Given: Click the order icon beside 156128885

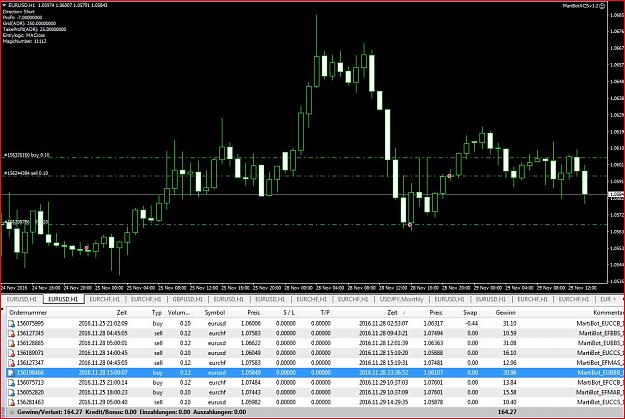Looking at the screenshot, I should pyautogui.click(x=12, y=343).
